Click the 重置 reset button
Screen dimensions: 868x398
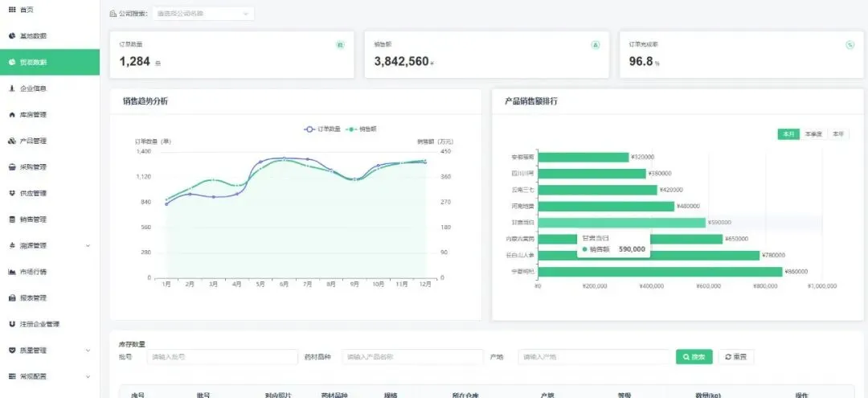735,357
